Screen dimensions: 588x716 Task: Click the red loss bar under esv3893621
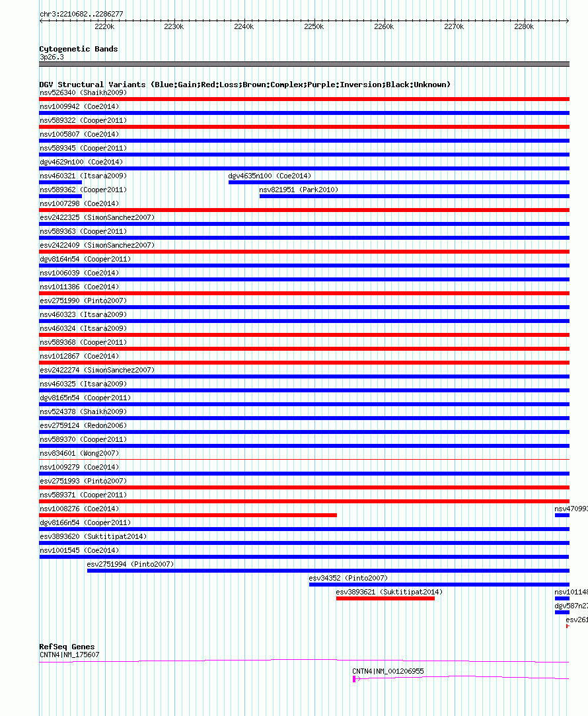coord(385,598)
